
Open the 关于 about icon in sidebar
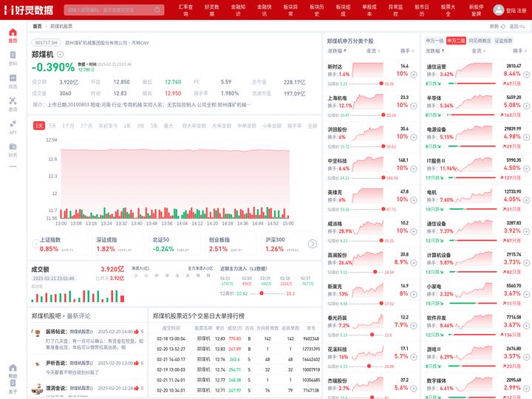pyautogui.click(x=13, y=386)
